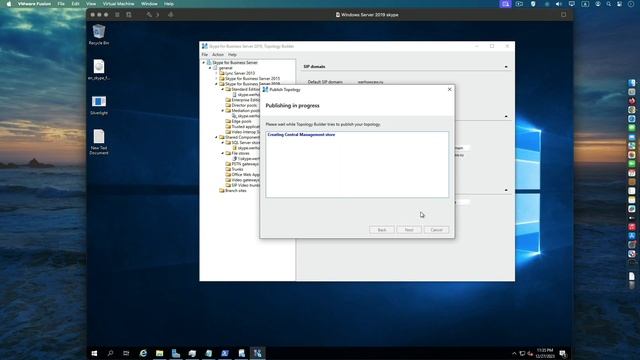Screen dimensions: 640x360
Task: Select the PSTN gateways tree item
Action: (245, 164)
